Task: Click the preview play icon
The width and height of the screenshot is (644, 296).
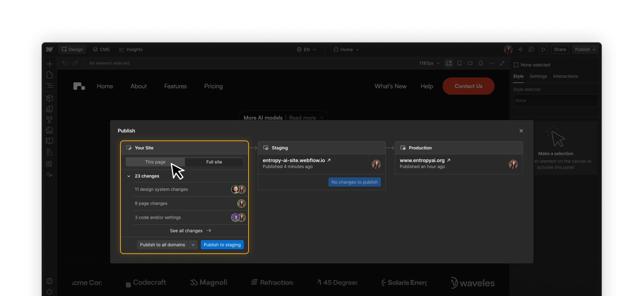Action: click(x=543, y=49)
